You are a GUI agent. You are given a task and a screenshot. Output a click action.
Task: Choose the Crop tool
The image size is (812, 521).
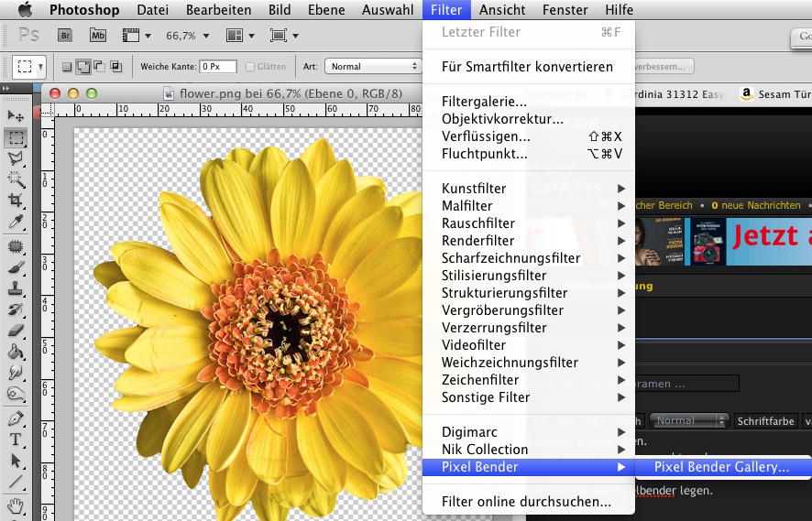(15, 200)
